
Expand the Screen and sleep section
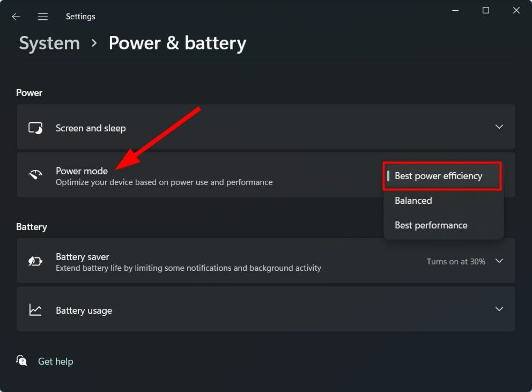coord(499,127)
